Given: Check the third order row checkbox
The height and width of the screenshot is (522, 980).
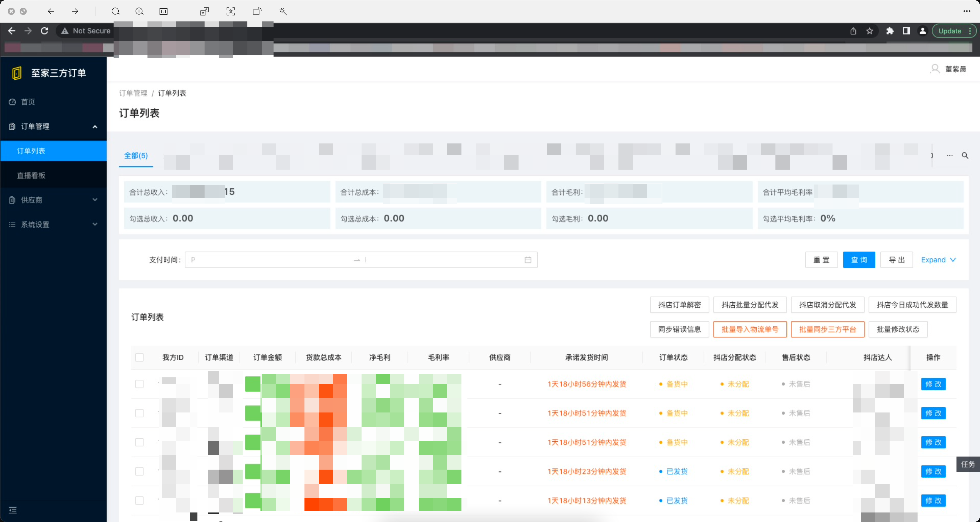Looking at the screenshot, I should (140, 443).
